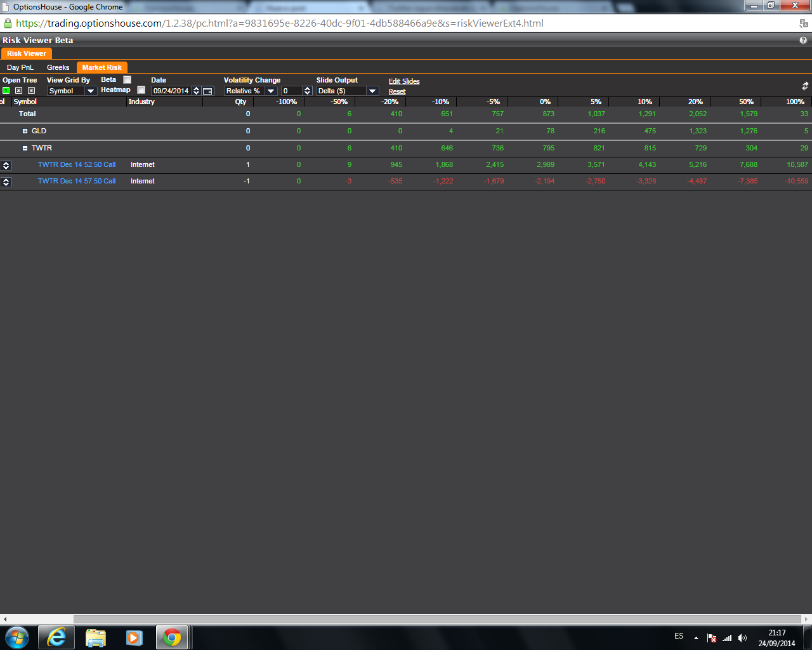Enable the Heatmap checkbox
This screenshot has height=650, width=812.
tap(141, 90)
